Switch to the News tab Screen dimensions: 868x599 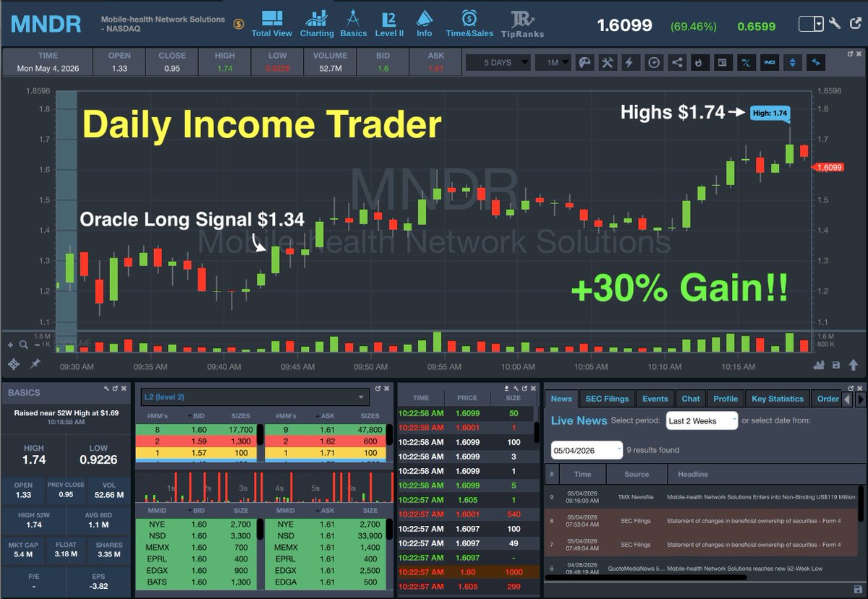pyautogui.click(x=561, y=399)
